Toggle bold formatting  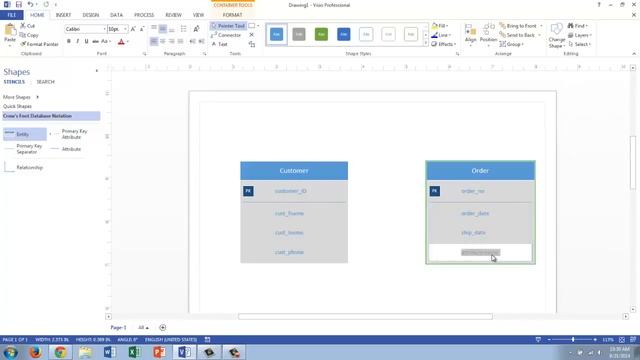pyautogui.click(x=69, y=41)
